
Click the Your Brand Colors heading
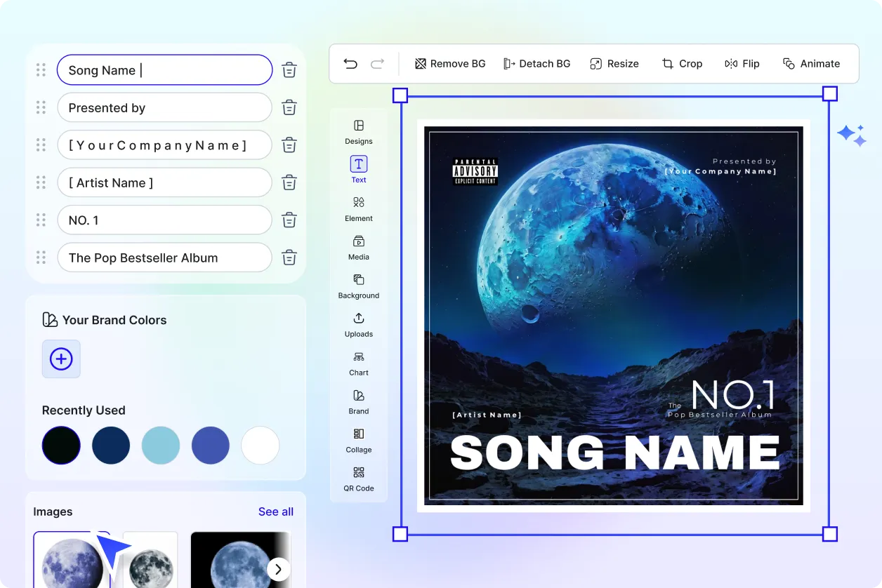(x=114, y=320)
